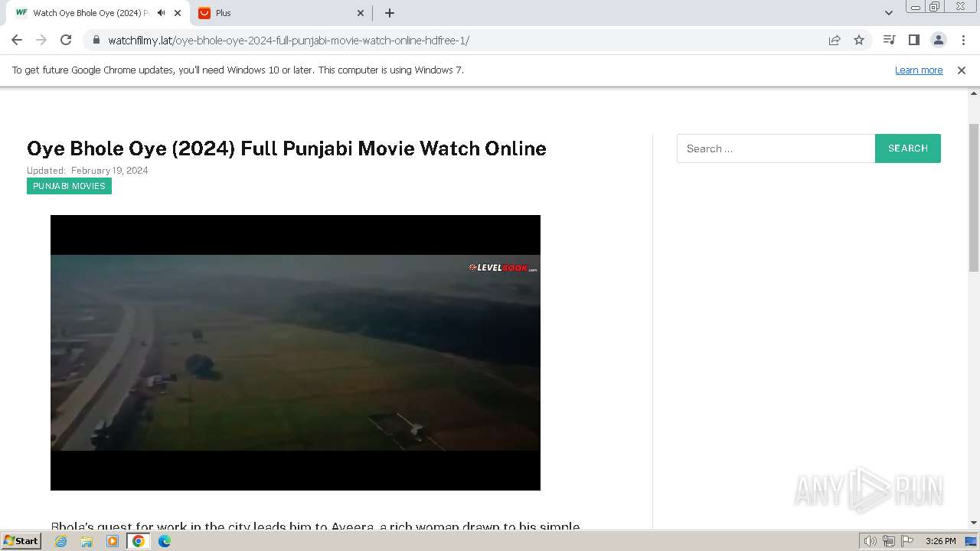The image size is (980, 551).
Task: Open the Action Center flag icon
Action: click(x=906, y=541)
